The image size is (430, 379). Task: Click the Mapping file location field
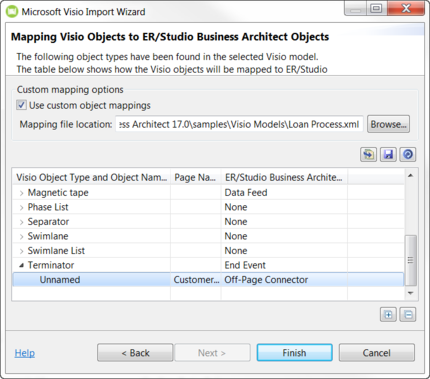(239, 124)
